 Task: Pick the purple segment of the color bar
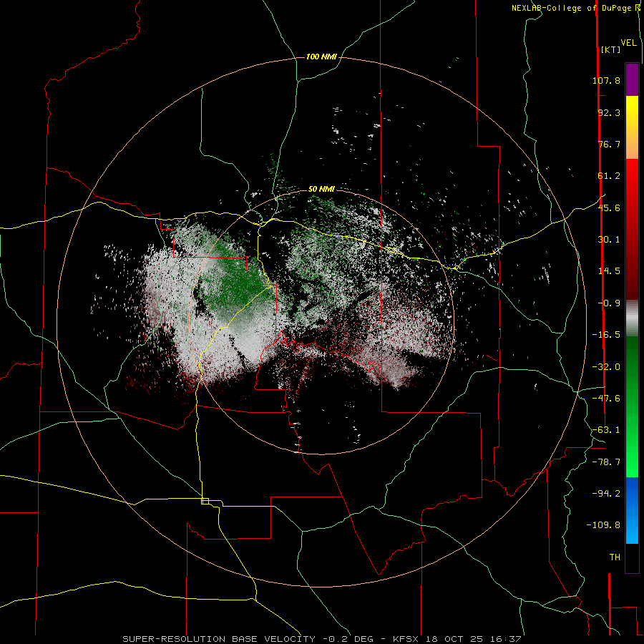(x=632, y=79)
